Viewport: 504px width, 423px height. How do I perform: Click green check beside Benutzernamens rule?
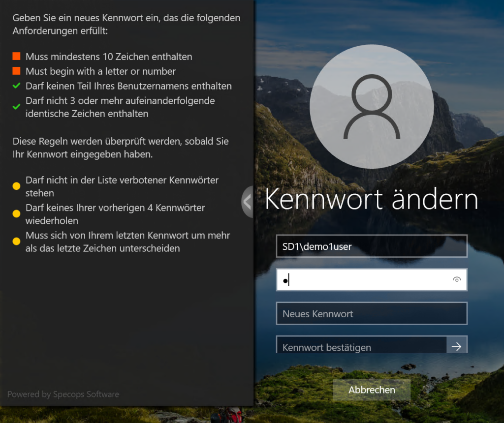point(16,86)
